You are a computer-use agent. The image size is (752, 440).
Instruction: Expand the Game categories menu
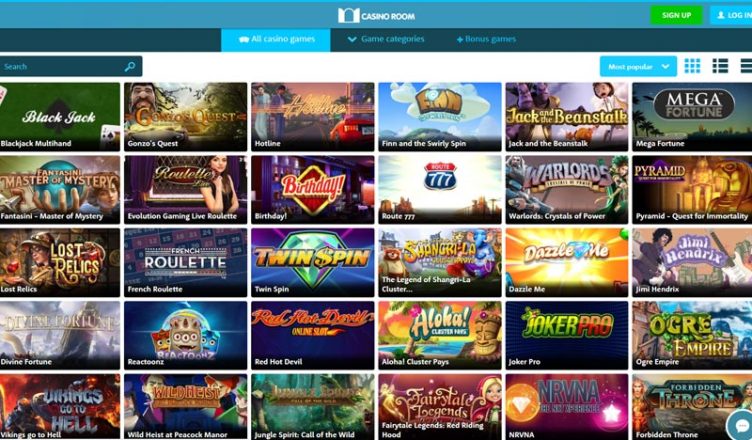coord(386,39)
